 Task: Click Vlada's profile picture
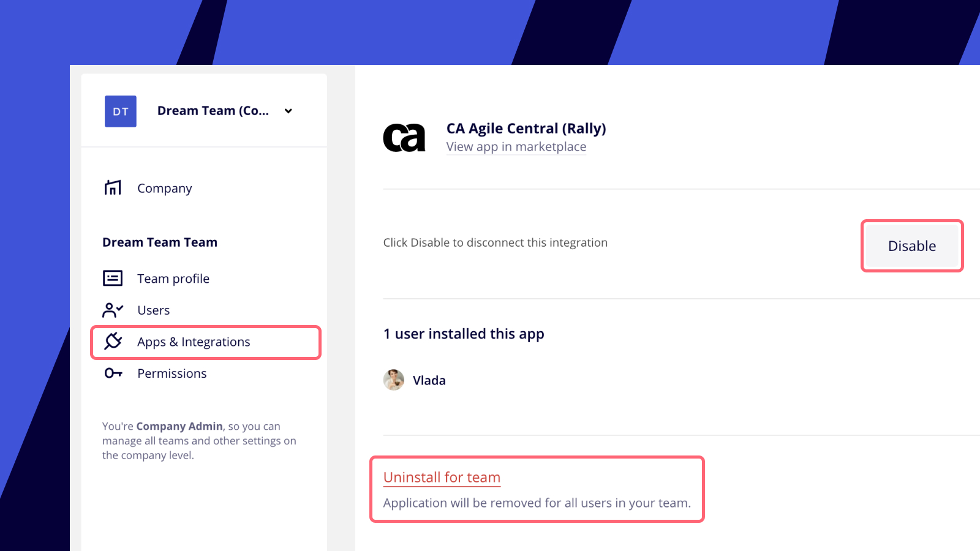coord(394,380)
